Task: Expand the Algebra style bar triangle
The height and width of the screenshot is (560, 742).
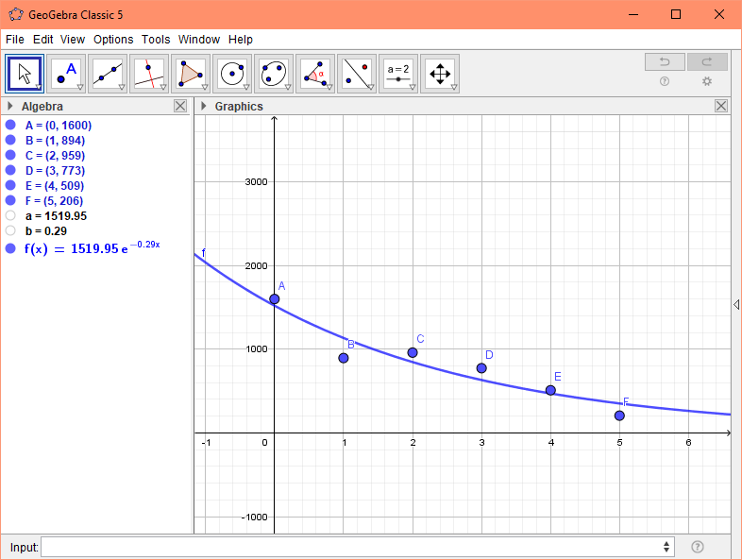Action: tap(10, 106)
